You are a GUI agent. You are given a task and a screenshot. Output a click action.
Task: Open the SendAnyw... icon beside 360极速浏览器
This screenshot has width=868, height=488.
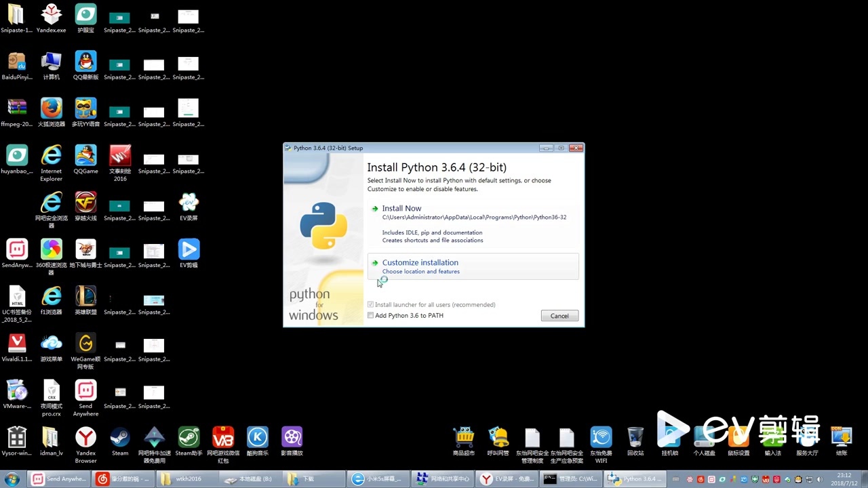pyautogui.click(x=17, y=253)
